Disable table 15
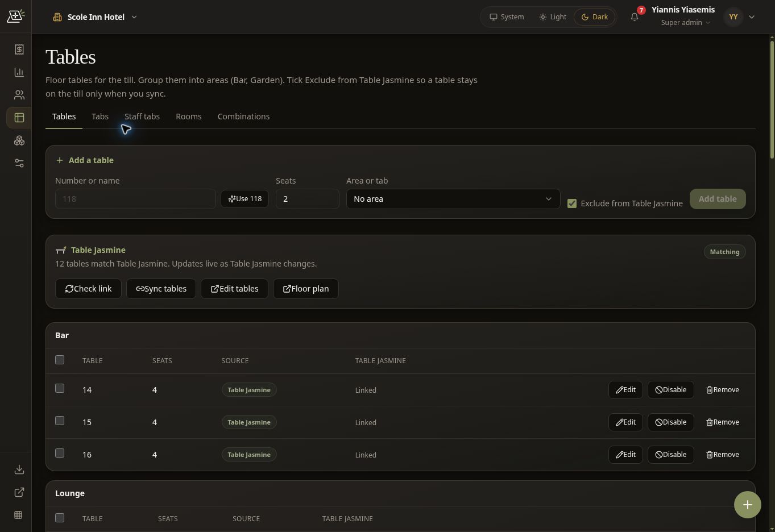Viewport: 775px width, 532px height. point(671,422)
